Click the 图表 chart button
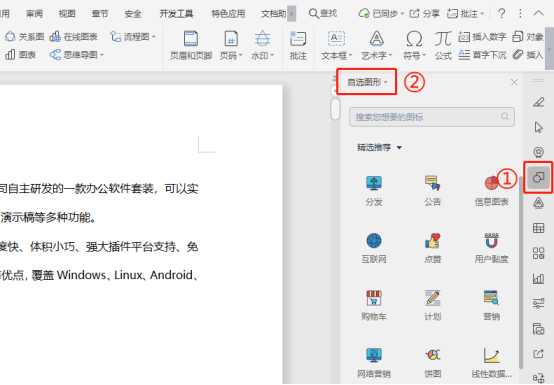Viewport: 554px width, 385px height. pos(20,55)
